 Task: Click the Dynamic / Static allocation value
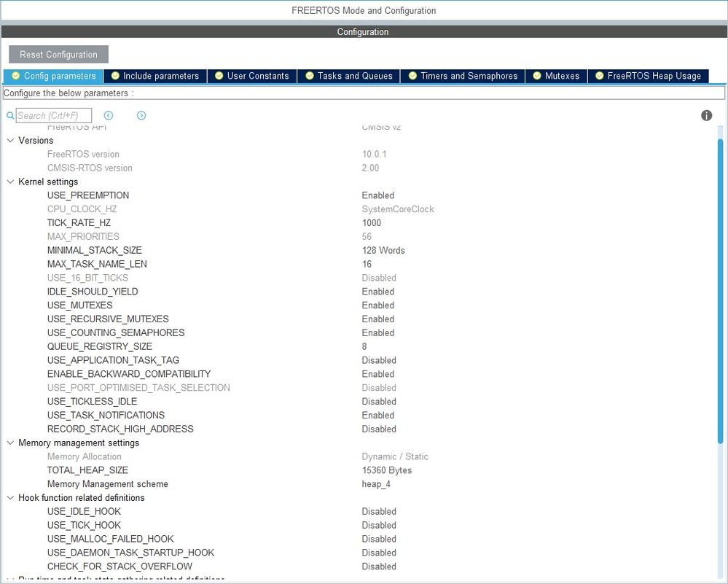(395, 456)
